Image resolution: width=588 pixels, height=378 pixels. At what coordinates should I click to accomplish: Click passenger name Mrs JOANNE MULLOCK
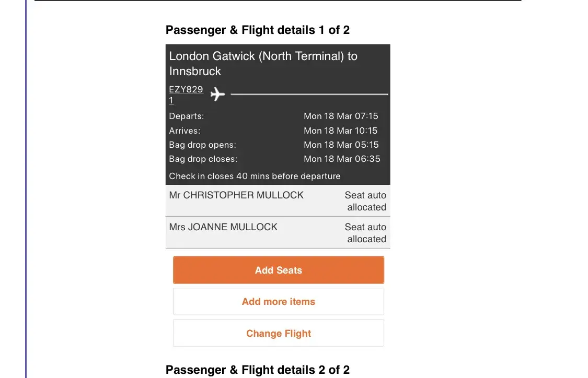tap(223, 227)
